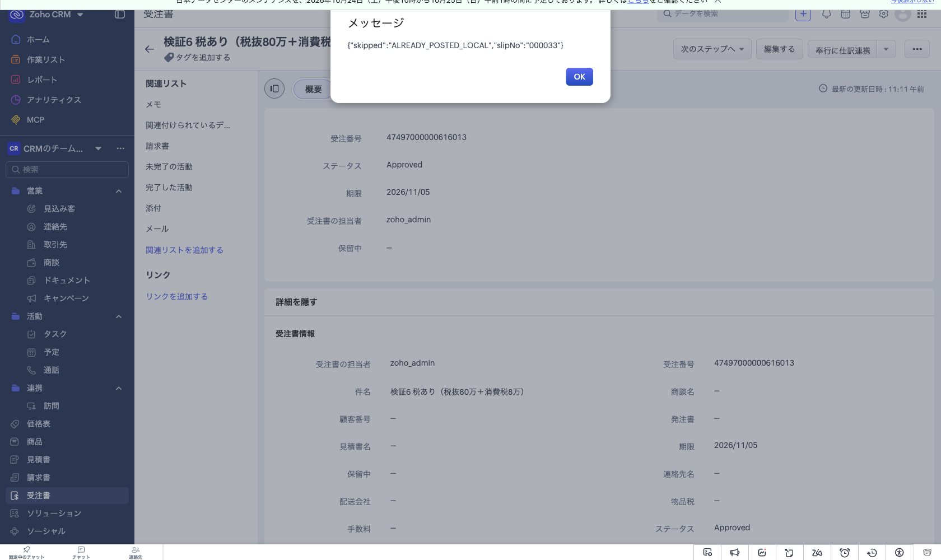Toggle the related list panel icon
Viewport: 941px width, 560px height.
pos(274,88)
